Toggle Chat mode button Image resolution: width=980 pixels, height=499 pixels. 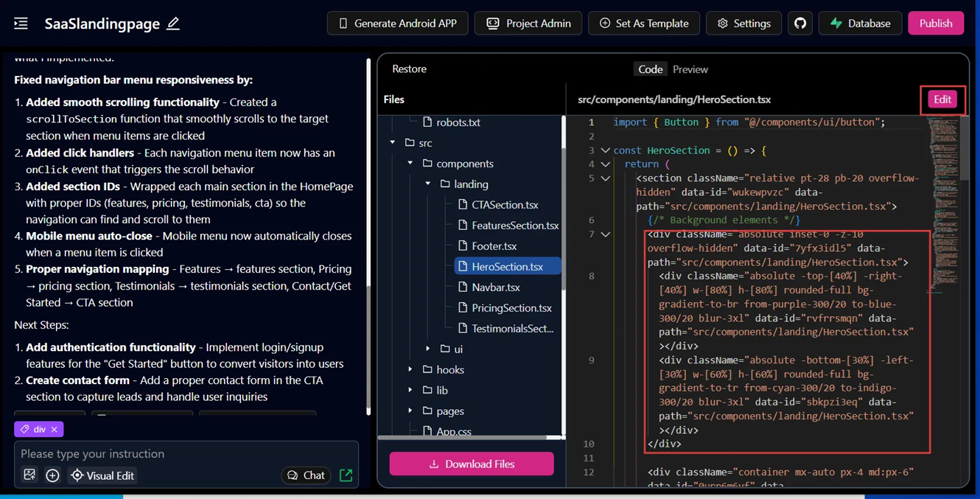306,475
